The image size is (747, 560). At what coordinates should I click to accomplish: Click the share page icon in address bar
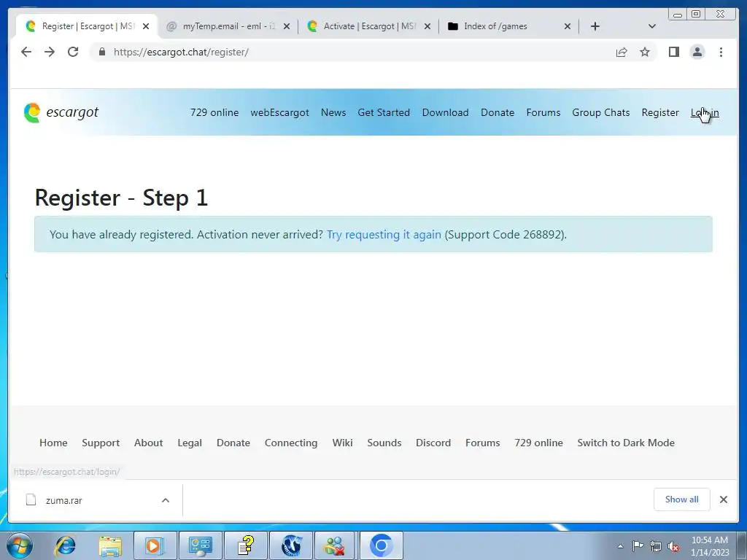click(x=622, y=52)
